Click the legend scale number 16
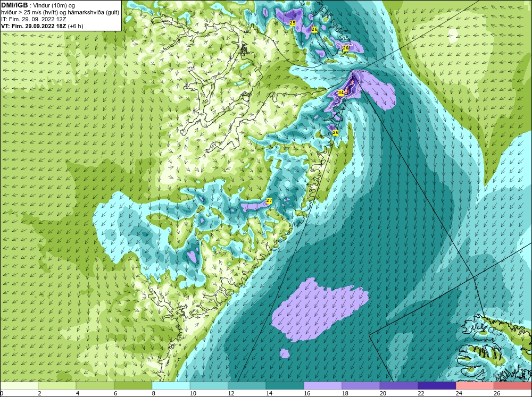Screen dimensions: 532x397 coord(307,393)
